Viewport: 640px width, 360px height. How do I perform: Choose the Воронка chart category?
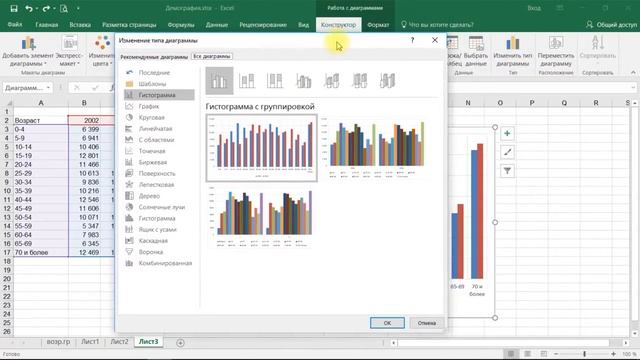tap(159, 252)
